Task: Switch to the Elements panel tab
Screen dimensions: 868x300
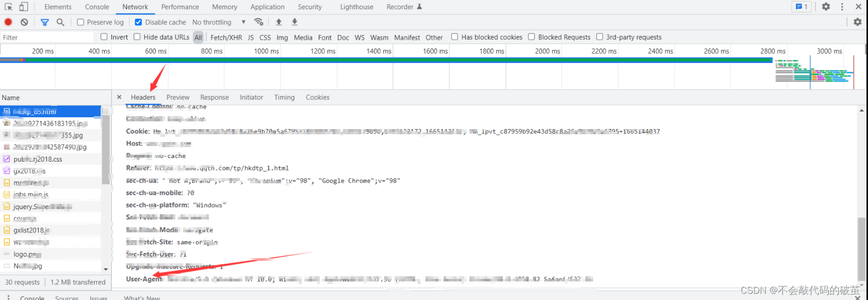Action: (58, 7)
